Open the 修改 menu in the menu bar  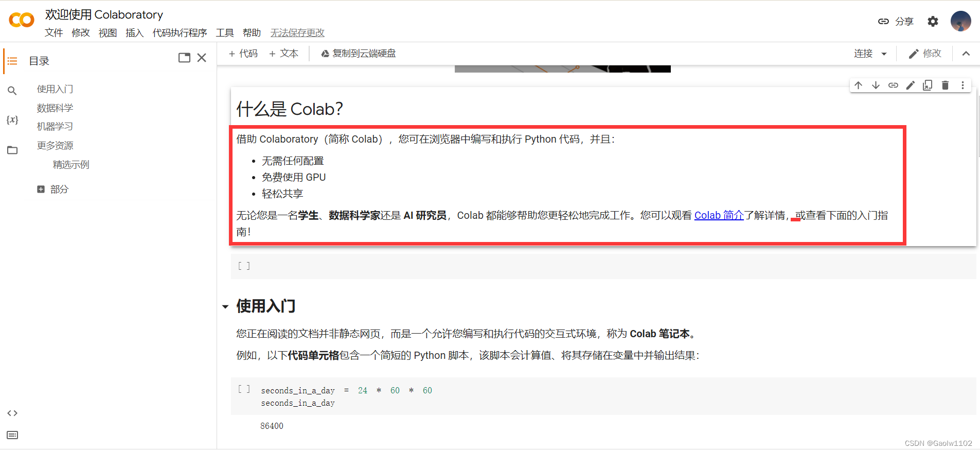pyautogui.click(x=81, y=33)
